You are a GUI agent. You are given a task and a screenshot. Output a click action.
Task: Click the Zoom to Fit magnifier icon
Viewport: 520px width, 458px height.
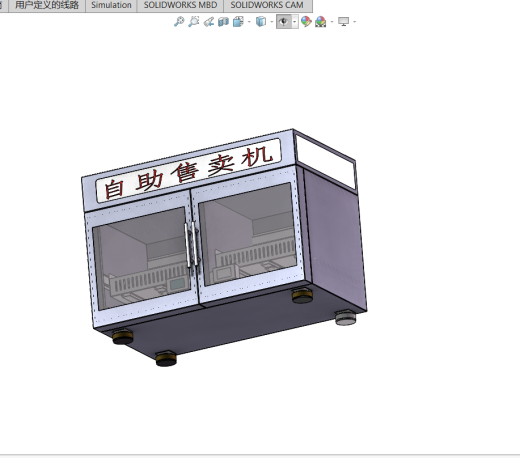point(179,22)
